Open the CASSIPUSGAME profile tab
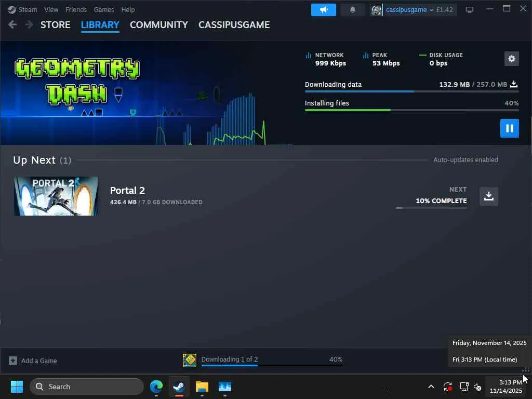Image resolution: width=532 pixels, height=399 pixels. [x=234, y=25]
